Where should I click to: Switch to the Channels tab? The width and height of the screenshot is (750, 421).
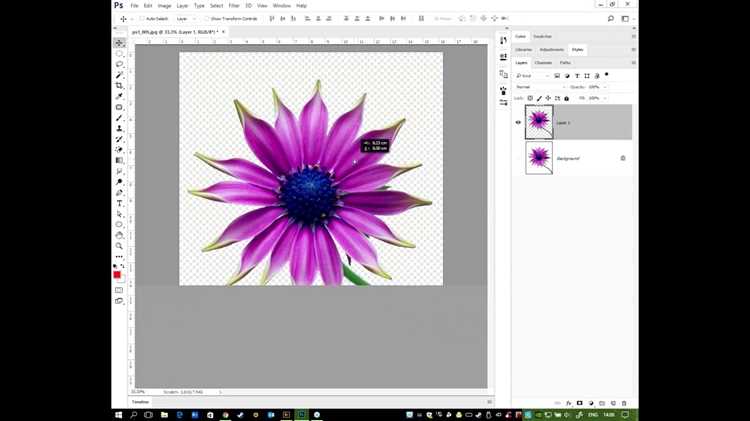(x=543, y=63)
